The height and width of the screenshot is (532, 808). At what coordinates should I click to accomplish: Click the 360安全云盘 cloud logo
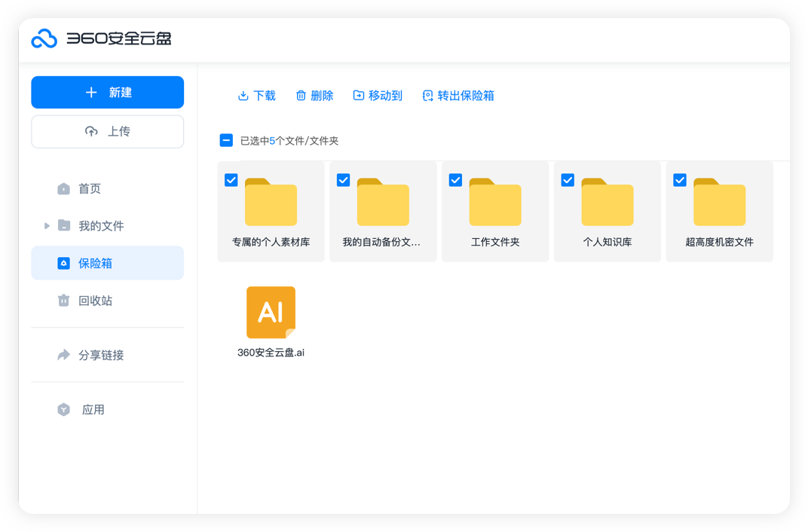tap(45, 38)
